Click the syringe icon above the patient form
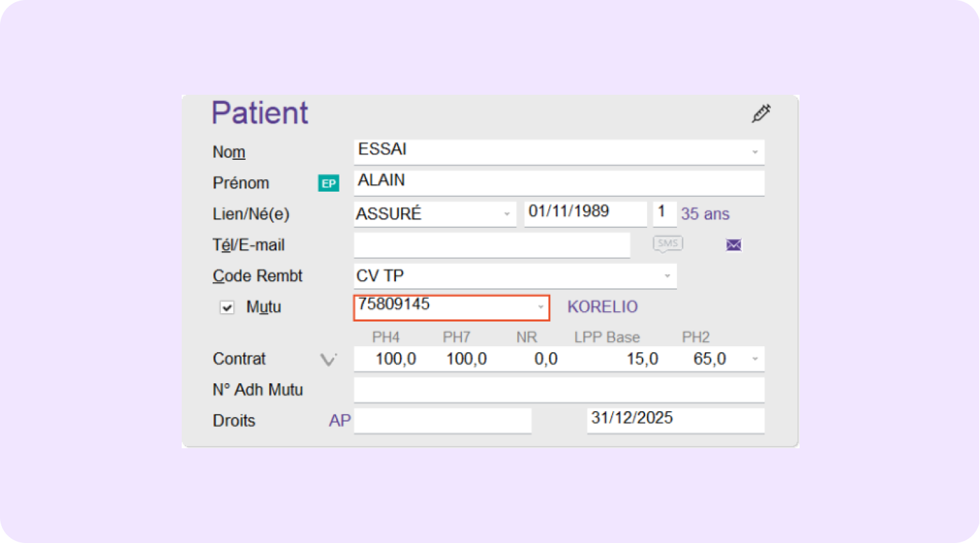The width and height of the screenshot is (980, 543). (761, 113)
